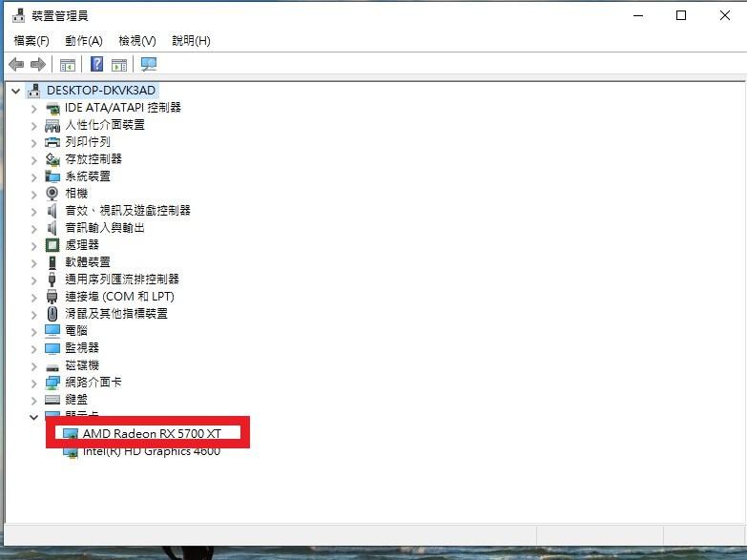The height and width of the screenshot is (560, 747).
Task: Select the webcam icon next to 相機
Action: pos(52,193)
